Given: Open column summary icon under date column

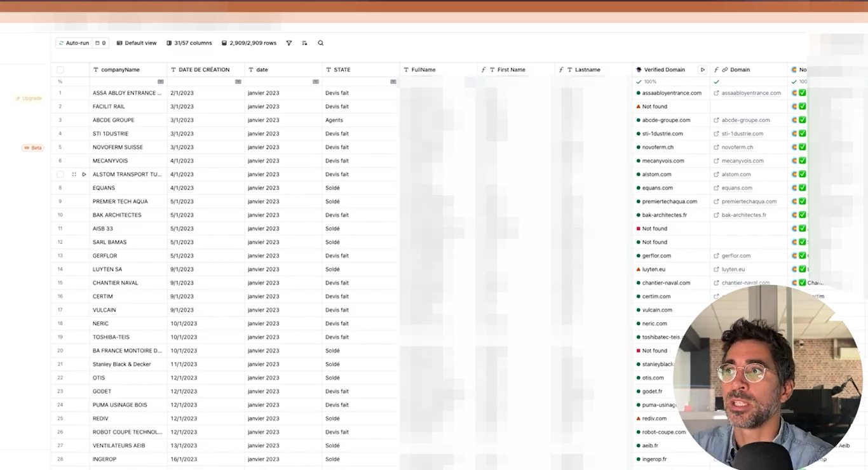Looking at the screenshot, I should tap(315, 82).
